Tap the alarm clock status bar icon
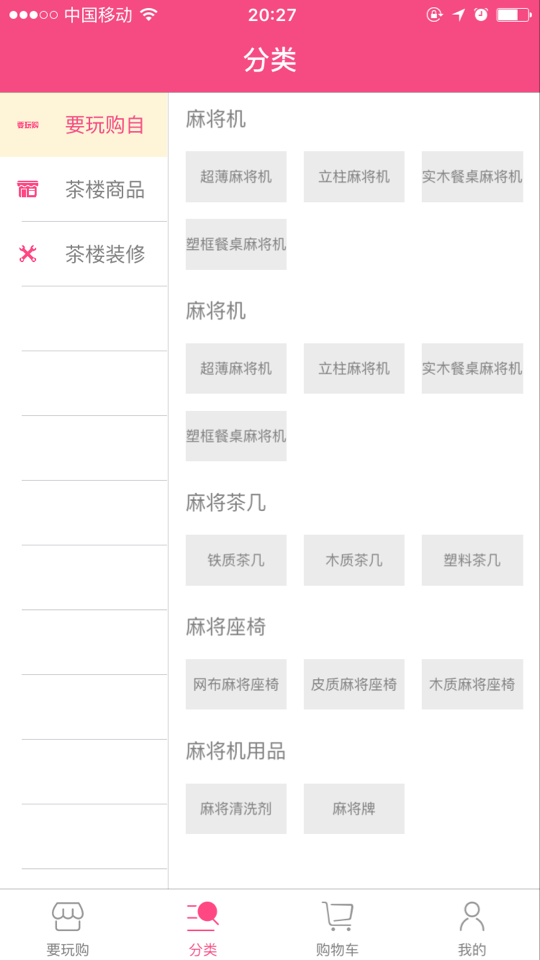The height and width of the screenshot is (960, 540). point(481,15)
